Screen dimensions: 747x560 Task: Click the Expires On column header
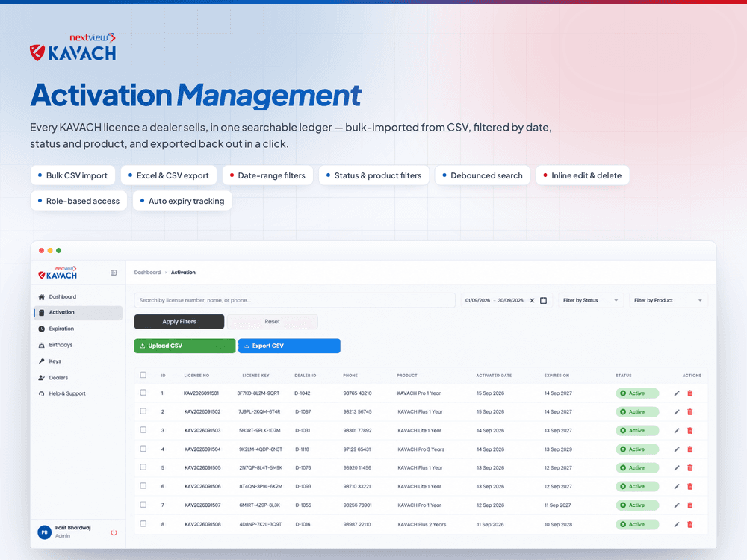tap(557, 376)
